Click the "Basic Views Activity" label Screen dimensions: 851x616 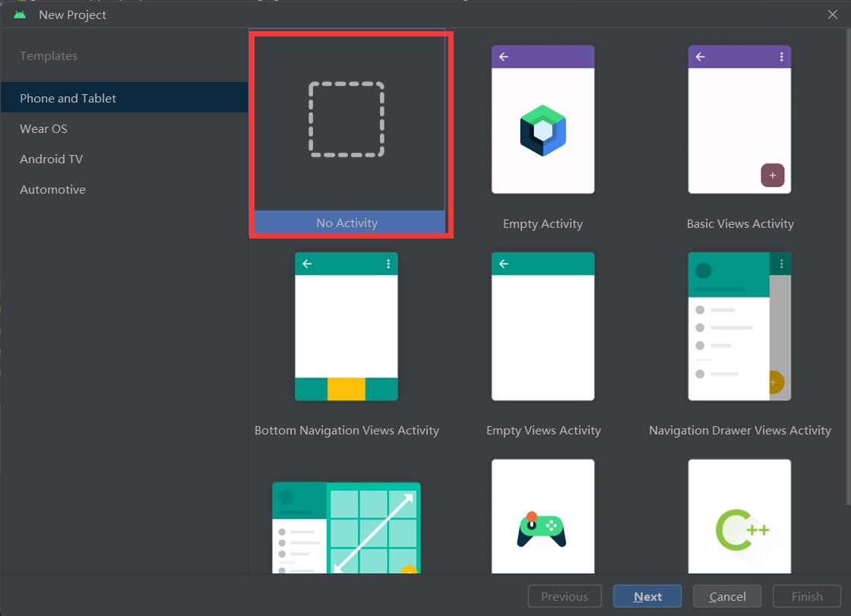740,223
